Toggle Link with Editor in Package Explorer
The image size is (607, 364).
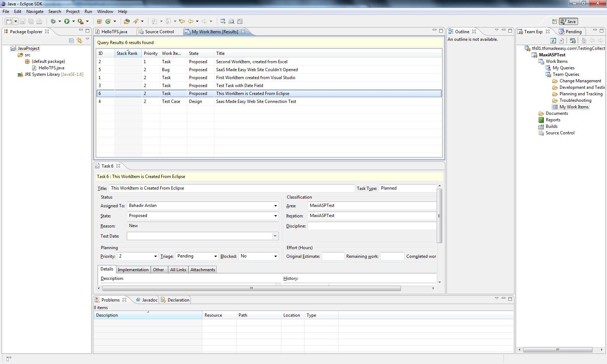pyautogui.click(x=80, y=40)
